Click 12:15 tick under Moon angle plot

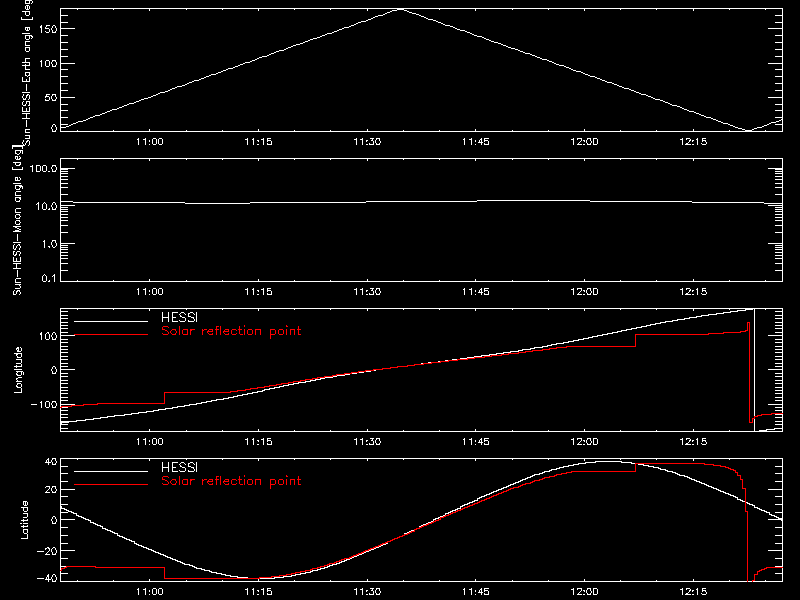(x=693, y=292)
